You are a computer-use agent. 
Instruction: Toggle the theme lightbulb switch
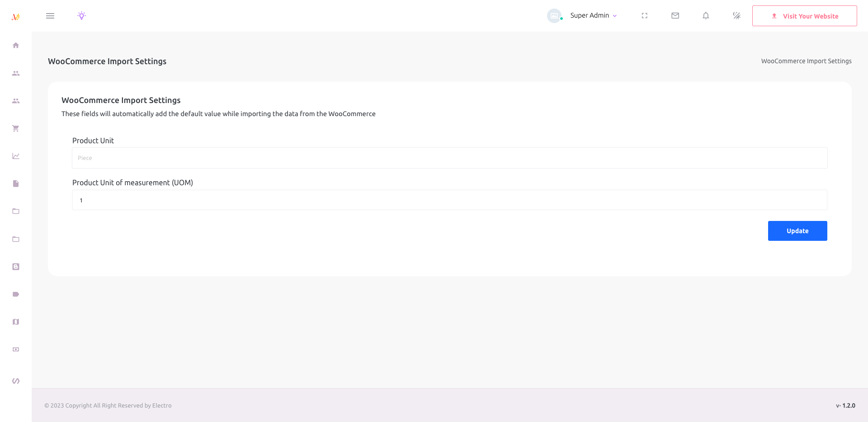[x=82, y=15]
